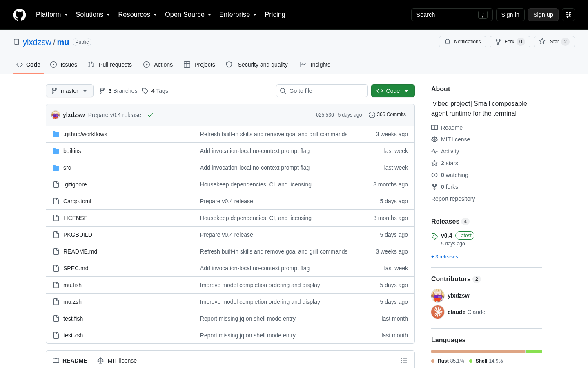Open the Platform menu
Screen dimensions: 588x368
coord(52,15)
